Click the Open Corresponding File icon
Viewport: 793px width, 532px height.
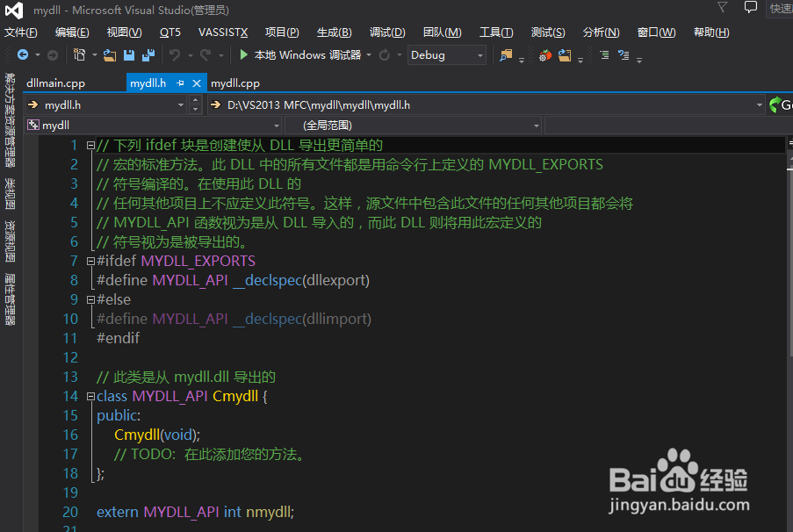coord(565,55)
